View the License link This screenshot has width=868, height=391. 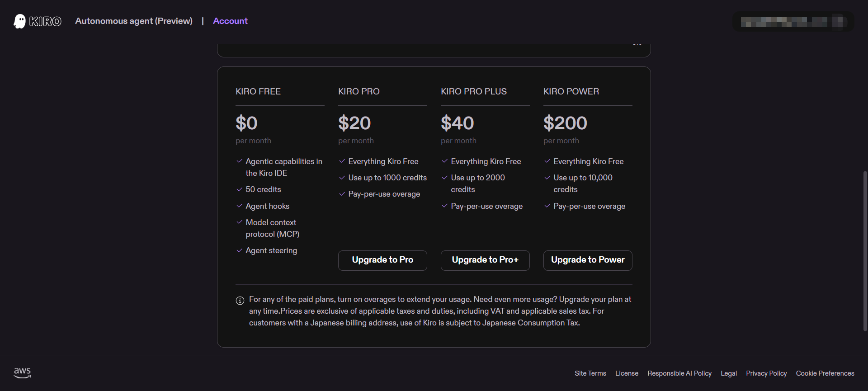tap(627, 373)
